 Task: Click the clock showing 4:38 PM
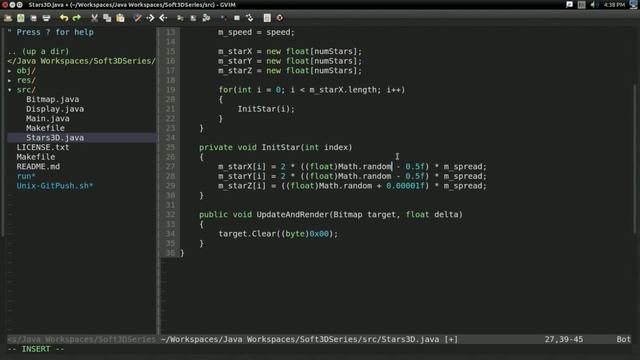[x=614, y=4]
